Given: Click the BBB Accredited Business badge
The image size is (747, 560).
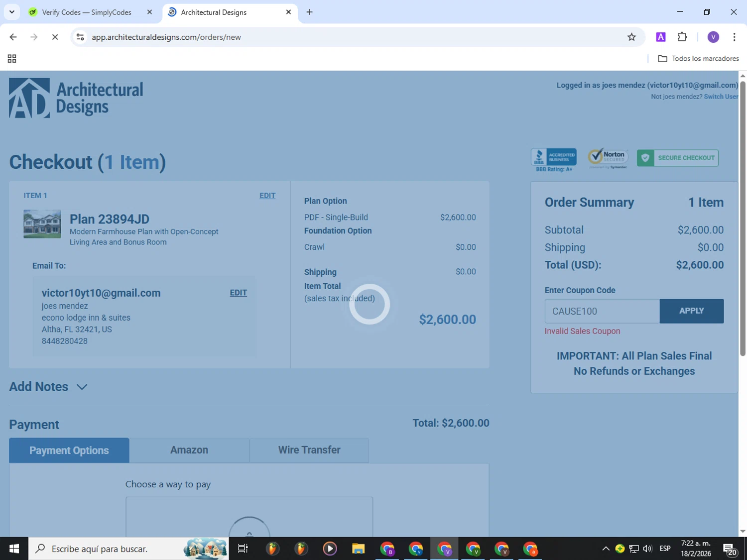Looking at the screenshot, I should coord(554,160).
